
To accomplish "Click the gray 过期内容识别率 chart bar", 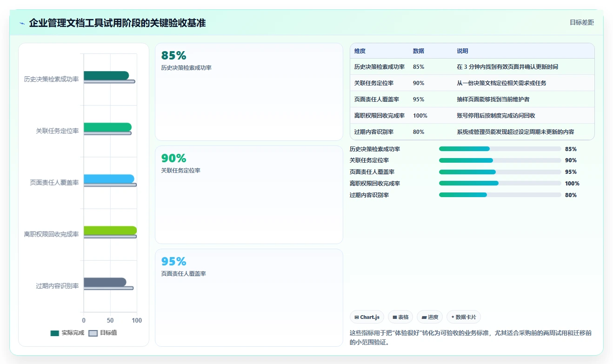I will pos(105,282).
